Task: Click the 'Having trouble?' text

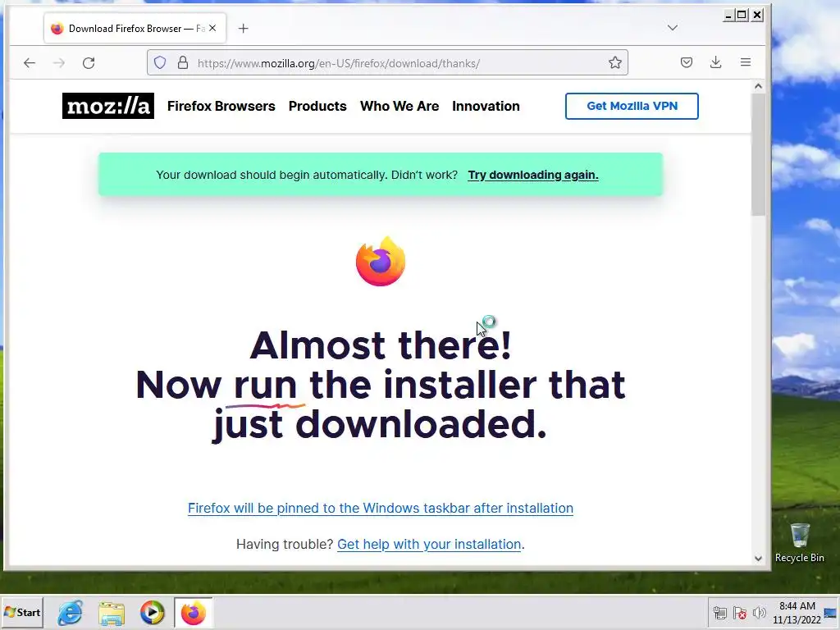Action: (285, 545)
